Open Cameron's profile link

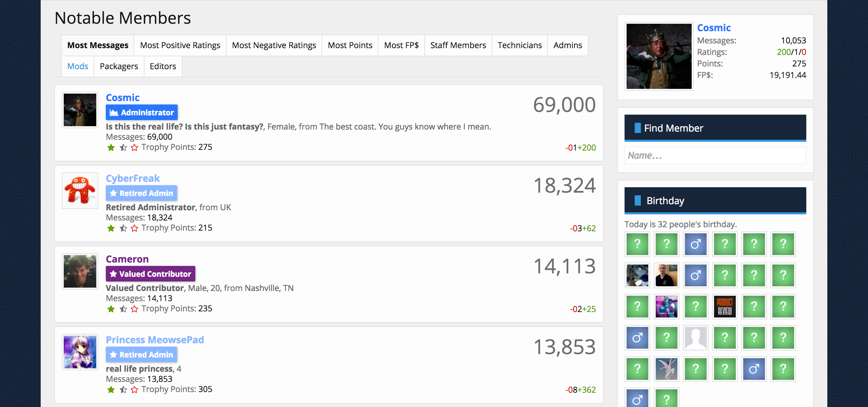(x=127, y=259)
